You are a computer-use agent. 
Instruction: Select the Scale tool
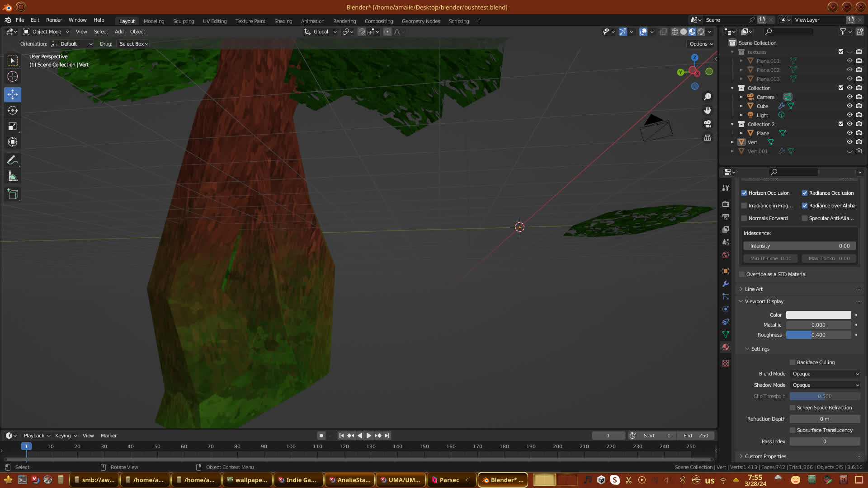[13, 127]
